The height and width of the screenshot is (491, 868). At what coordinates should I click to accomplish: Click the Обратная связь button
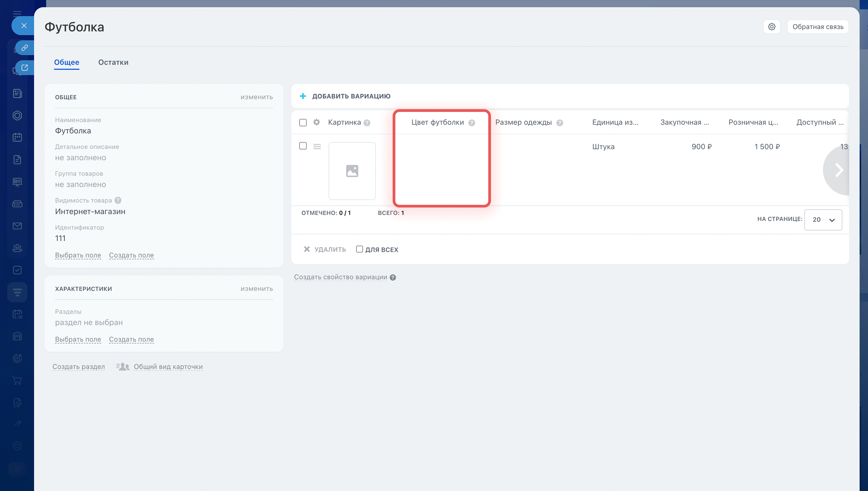(817, 27)
